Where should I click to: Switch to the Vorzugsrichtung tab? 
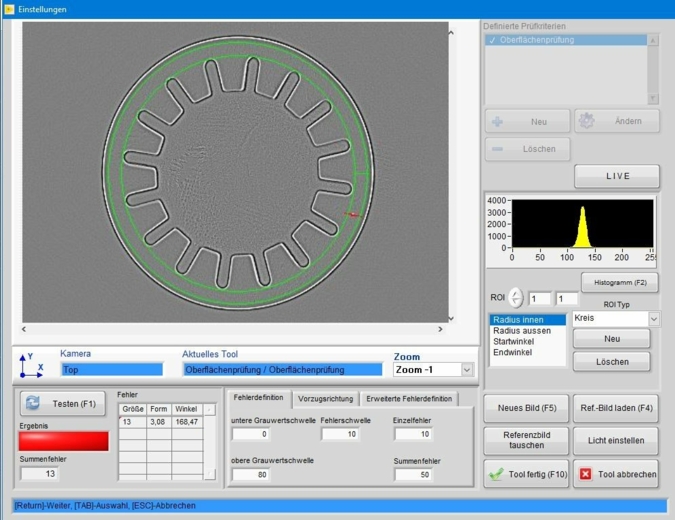pyautogui.click(x=325, y=398)
